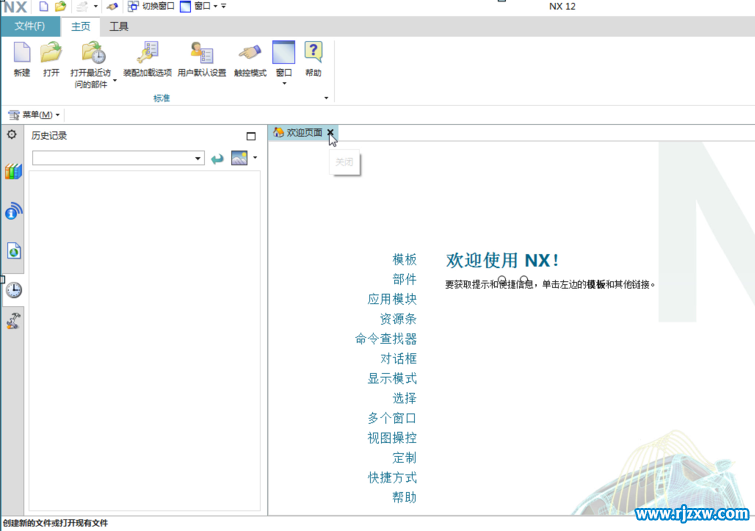Click the History panel filter input field
The image size is (755, 531).
click(113, 158)
